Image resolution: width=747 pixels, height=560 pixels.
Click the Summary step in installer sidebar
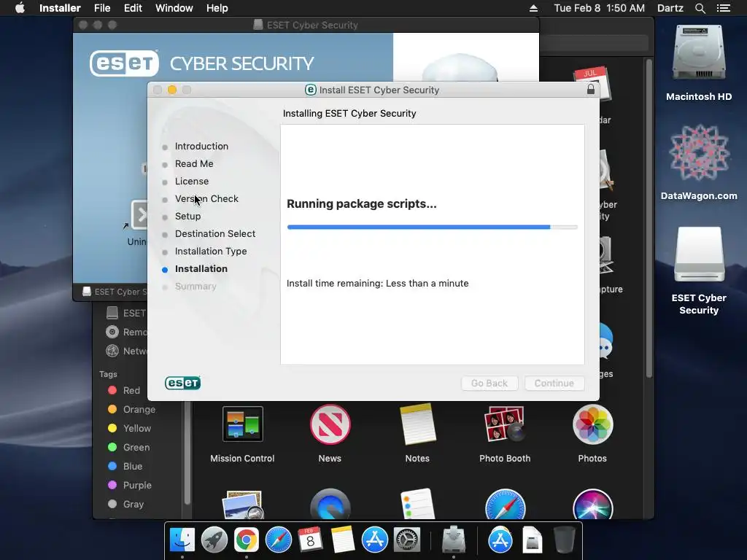coord(196,286)
